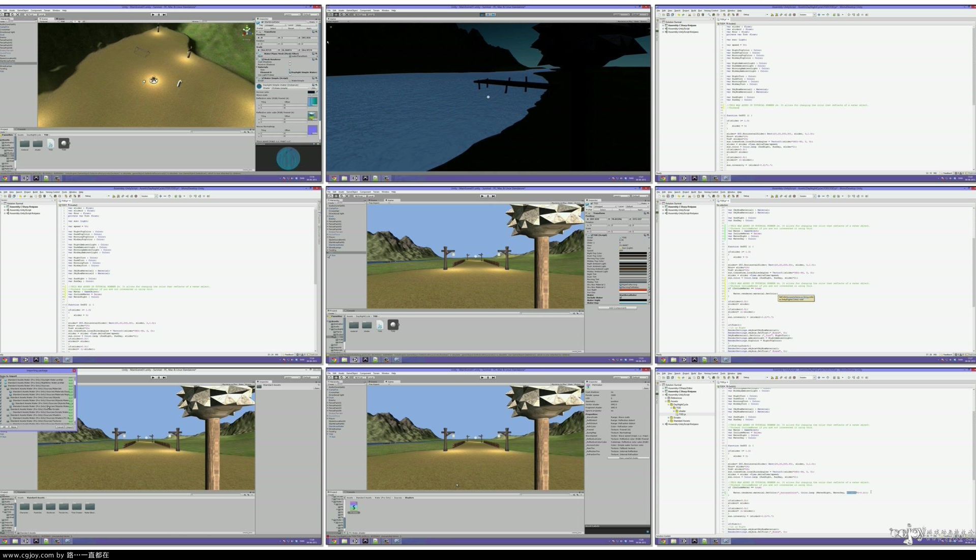
Task: Collapse the DayNightCycle folder in MonoDevelop's expanded solution tree
Action: point(668,405)
